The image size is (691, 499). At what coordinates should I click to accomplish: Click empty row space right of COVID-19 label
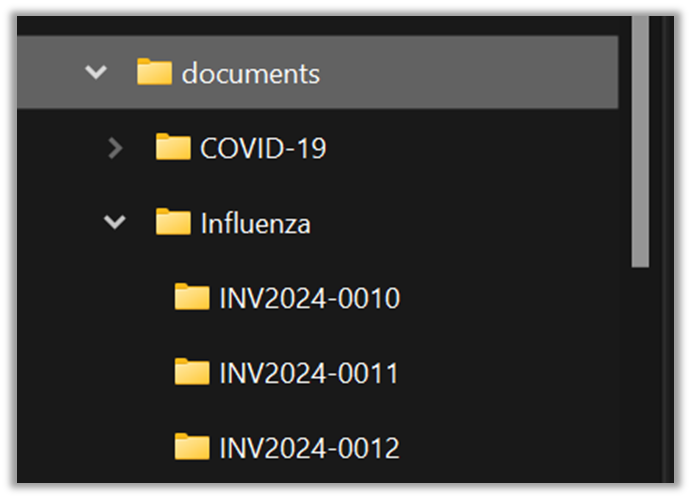(470, 148)
